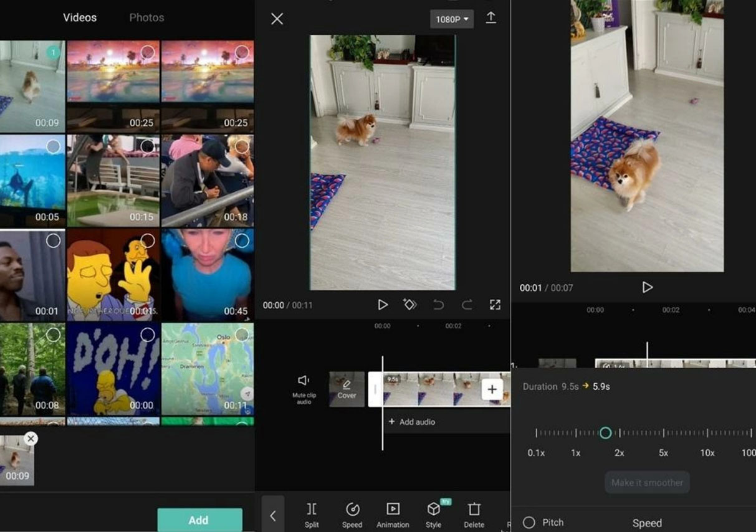This screenshot has height=532, width=756.
Task: Open the Style tool
Action: click(434, 514)
